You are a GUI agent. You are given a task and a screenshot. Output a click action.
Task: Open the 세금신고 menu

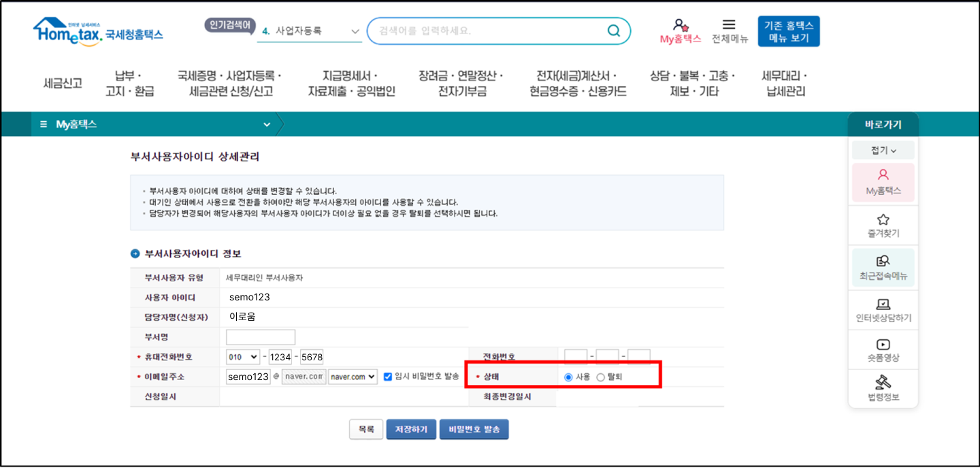63,83
